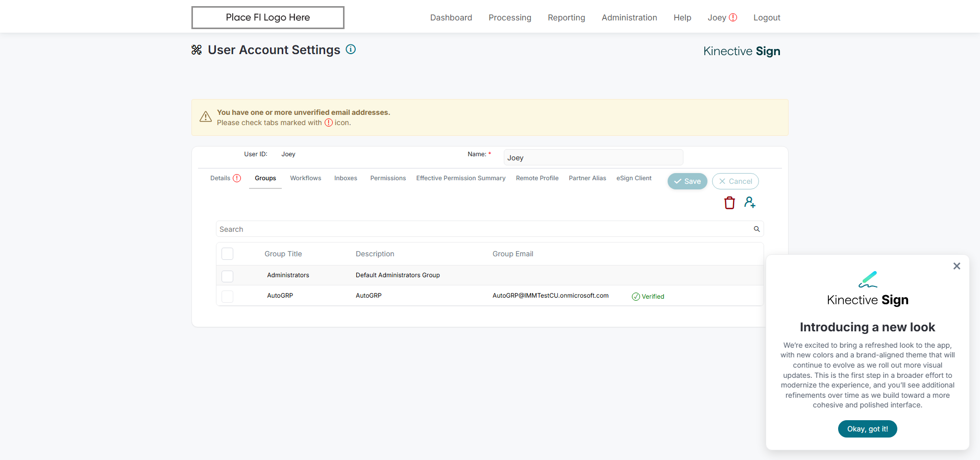Image resolution: width=980 pixels, height=460 pixels.
Task: Open the Administration menu
Action: click(x=629, y=18)
